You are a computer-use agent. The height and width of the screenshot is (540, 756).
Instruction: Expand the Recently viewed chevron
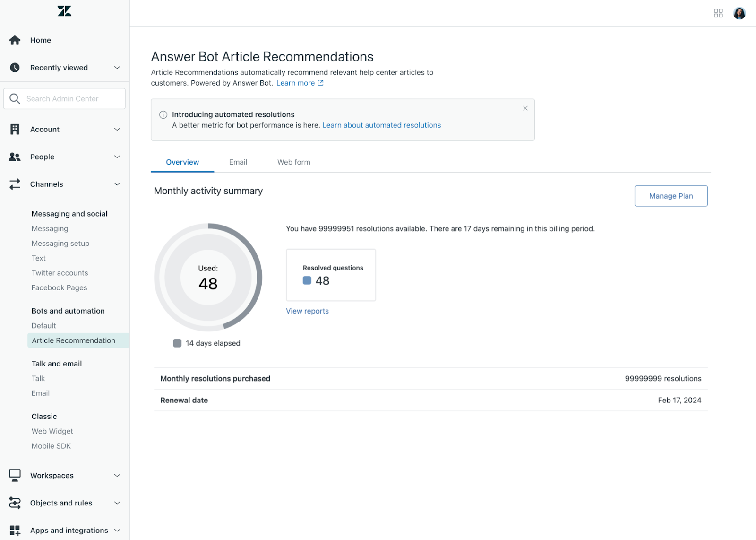[x=117, y=68]
